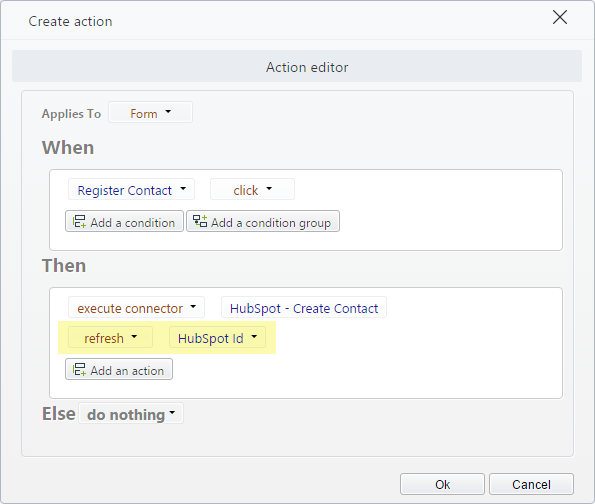The image size is (595, 504).
Task: Open the refresh action dropdown
Action: (x=110, y=337)
